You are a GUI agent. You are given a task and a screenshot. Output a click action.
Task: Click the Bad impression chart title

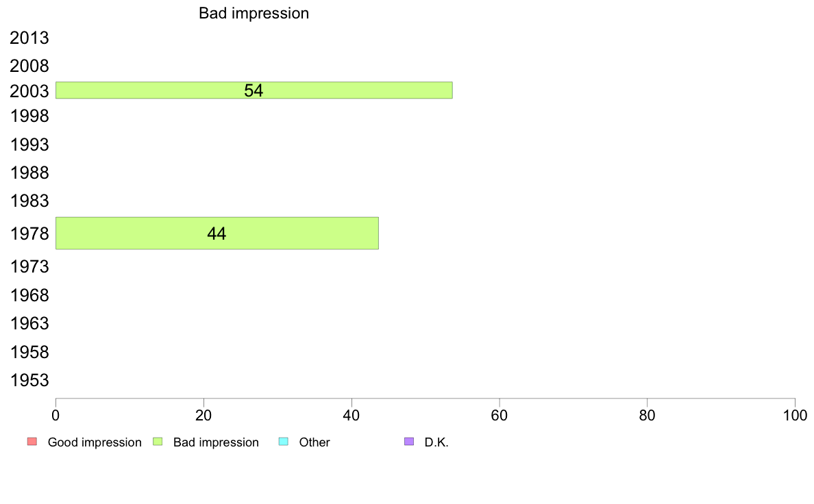254,14
